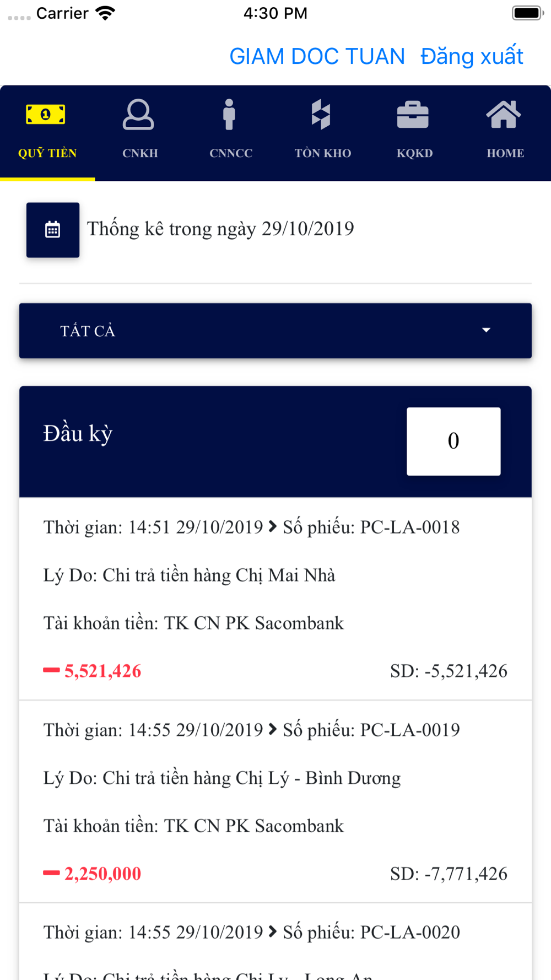Tap the CNKH user profile icon

pyautogui.click(x=138, y=115)
